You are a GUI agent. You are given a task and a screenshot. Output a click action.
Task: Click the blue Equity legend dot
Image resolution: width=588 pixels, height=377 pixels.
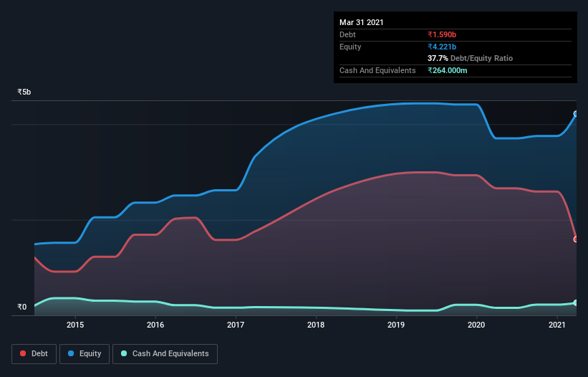tap(71, 353)
